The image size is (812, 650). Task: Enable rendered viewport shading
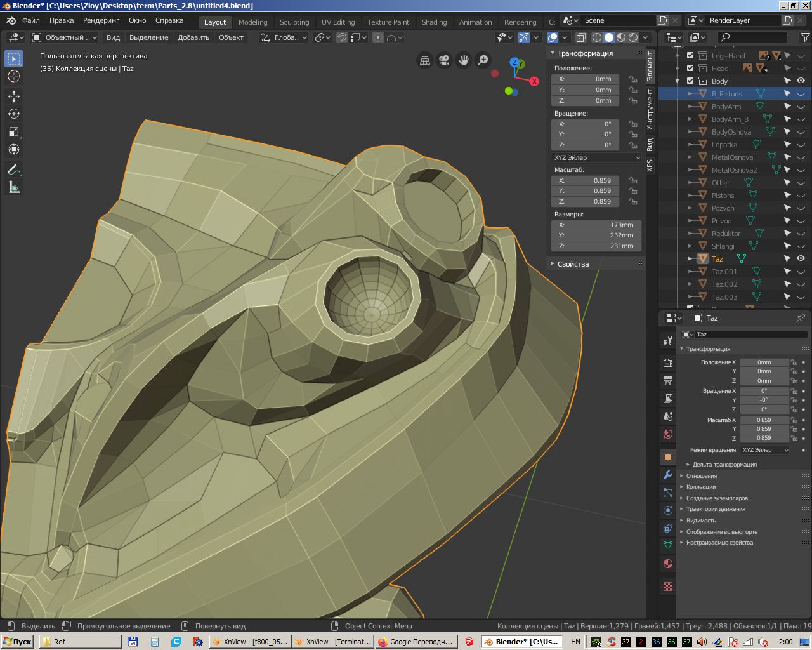(633, 37)
